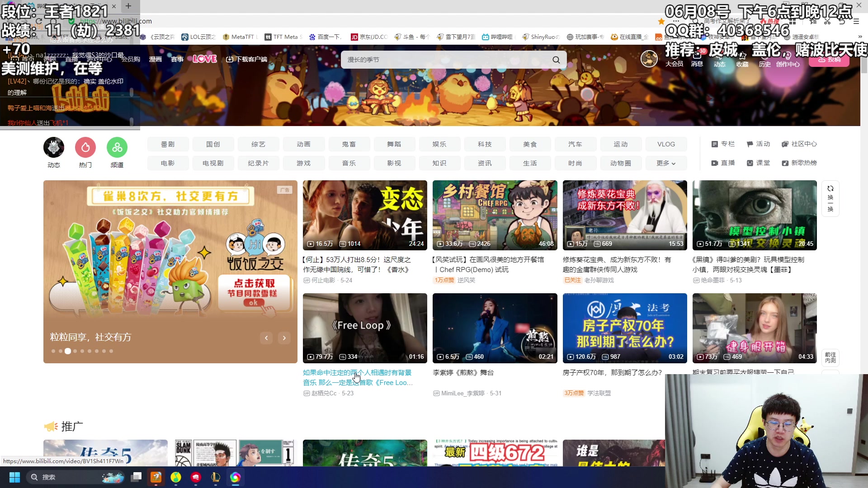Open 活动 activities link with flag icon

coord(758,144)
